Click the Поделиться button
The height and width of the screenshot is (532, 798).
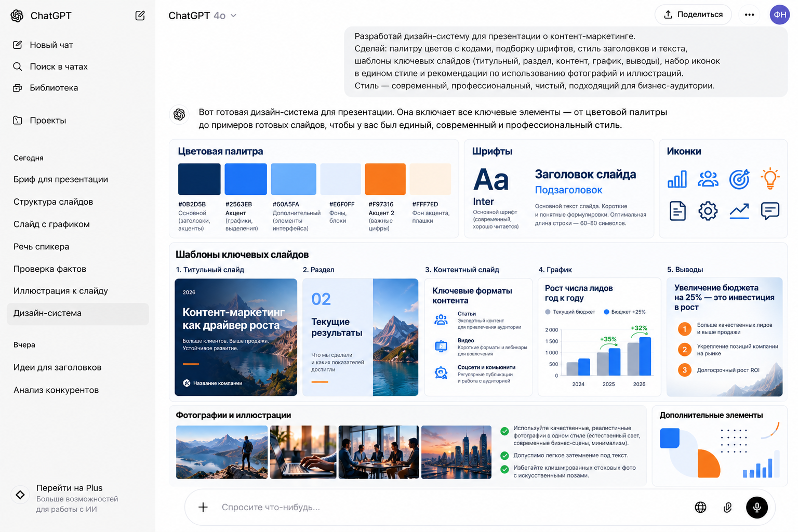point(693,15)
